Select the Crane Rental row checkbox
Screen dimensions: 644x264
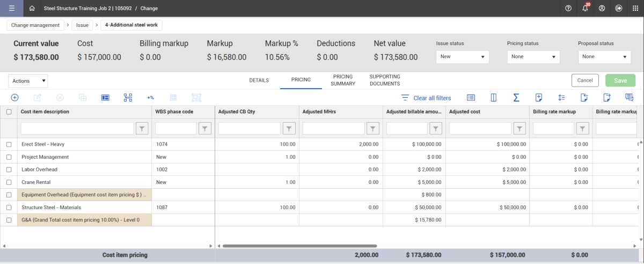9,182
